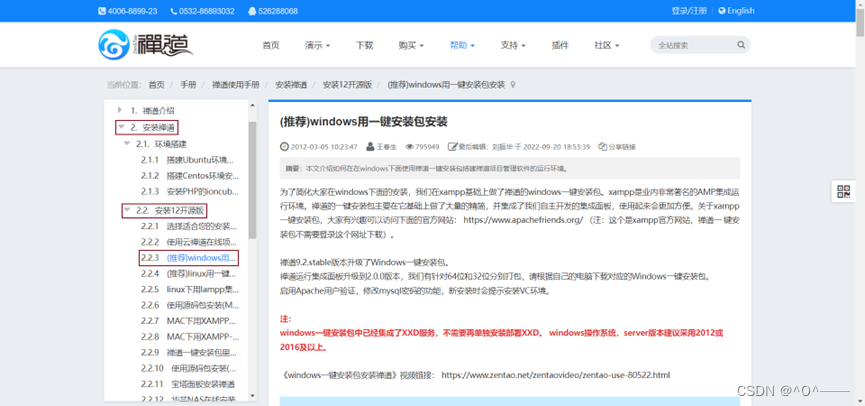Screen dimensions: 865x406
Task: Open the 2.2.7 MAC下用XAMPP tree item
Action: click(x=189, y=320)
